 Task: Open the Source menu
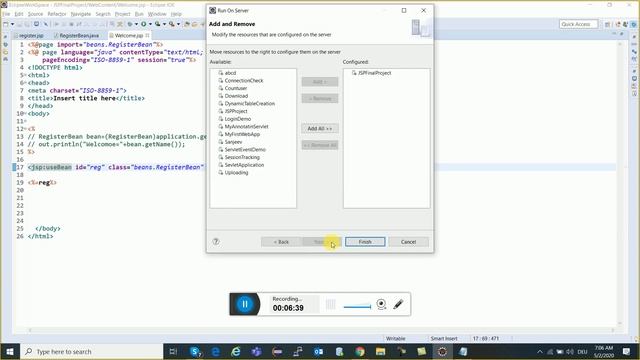click(35, 14)
